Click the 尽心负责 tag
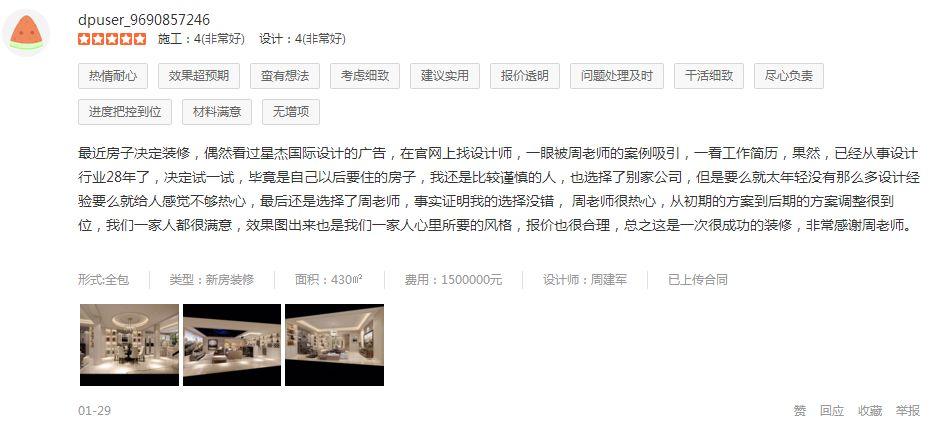The image size is (940, 425). [789, 76]
